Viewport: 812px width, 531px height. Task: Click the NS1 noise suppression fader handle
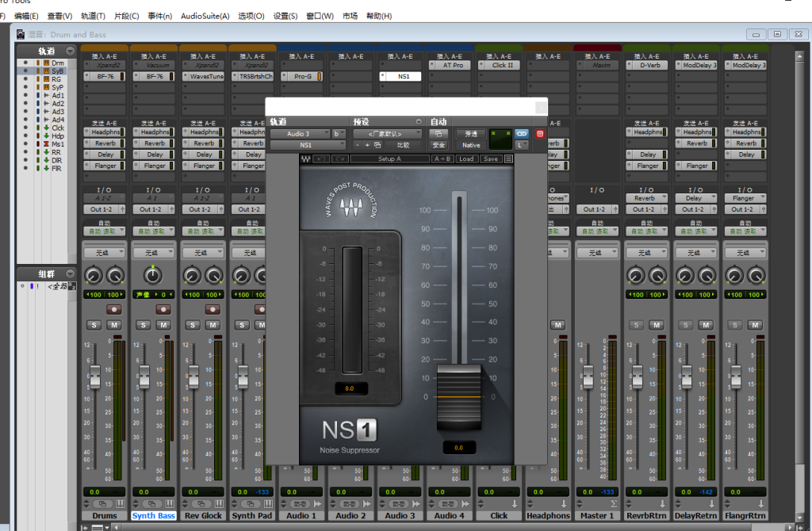click(459, 397)
